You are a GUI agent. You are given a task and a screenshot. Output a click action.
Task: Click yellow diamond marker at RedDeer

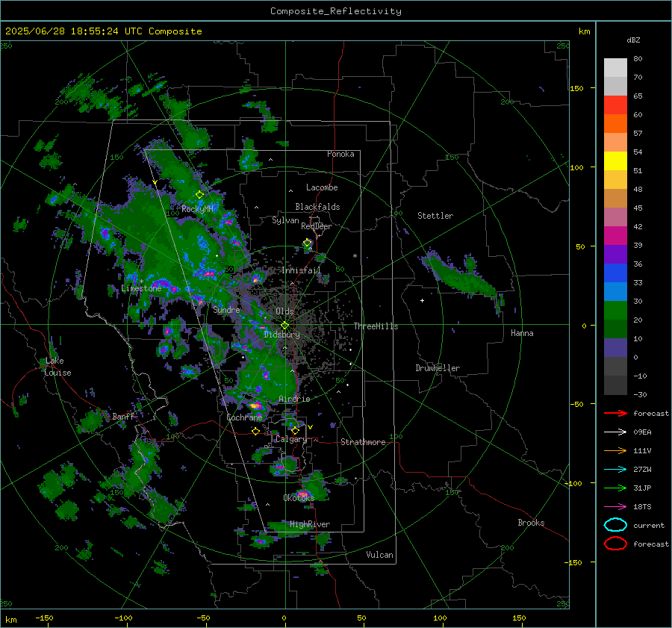click(x=307, y=243)
